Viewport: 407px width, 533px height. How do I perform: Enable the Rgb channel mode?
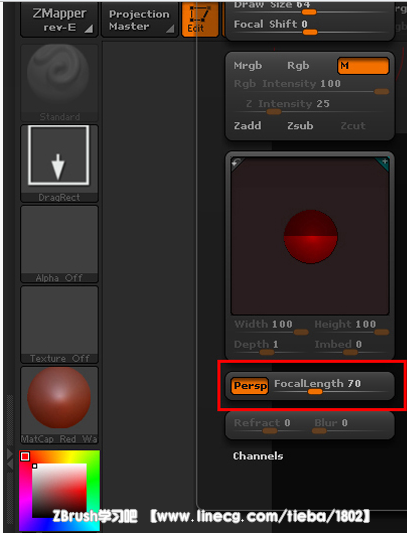298,66
